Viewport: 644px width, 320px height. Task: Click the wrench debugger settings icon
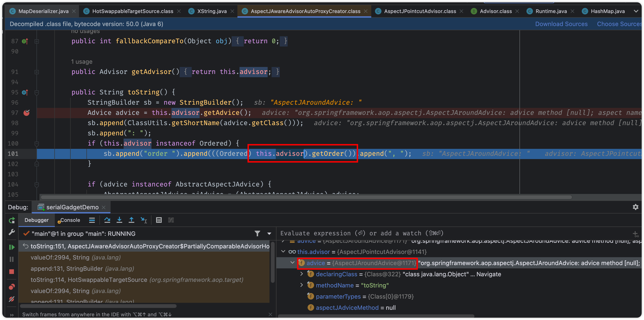tap(12, 232)
